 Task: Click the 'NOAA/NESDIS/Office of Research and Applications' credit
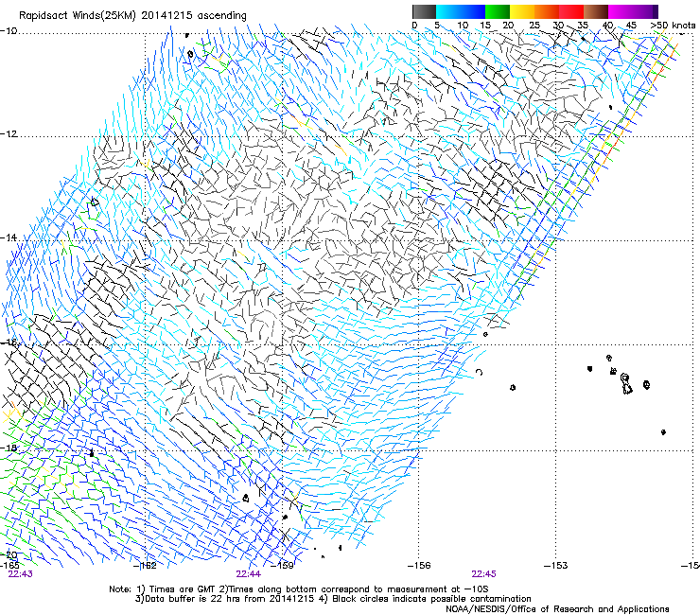coord(557,609)
